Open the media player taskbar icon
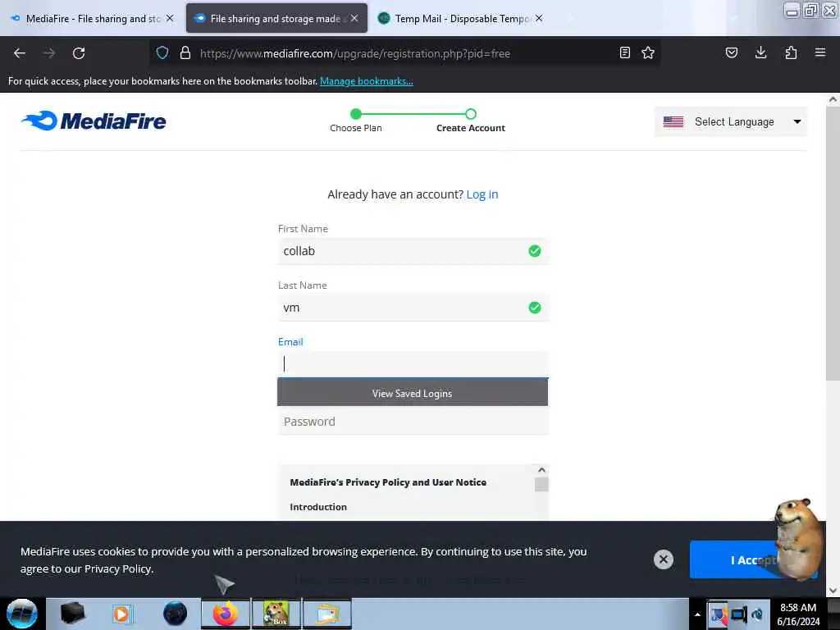This screenshot has height=630, width=840. click(x=121, y=614)
